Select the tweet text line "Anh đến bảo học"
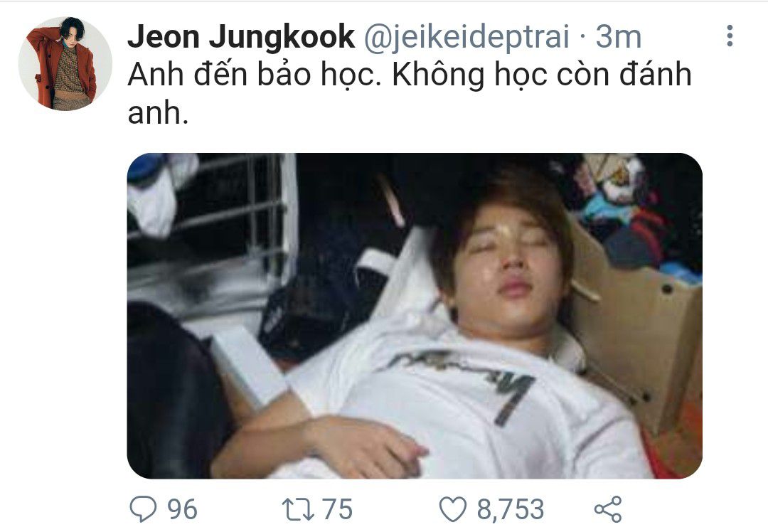The width and height of the screenshot is (768, 532). (254, 75)
